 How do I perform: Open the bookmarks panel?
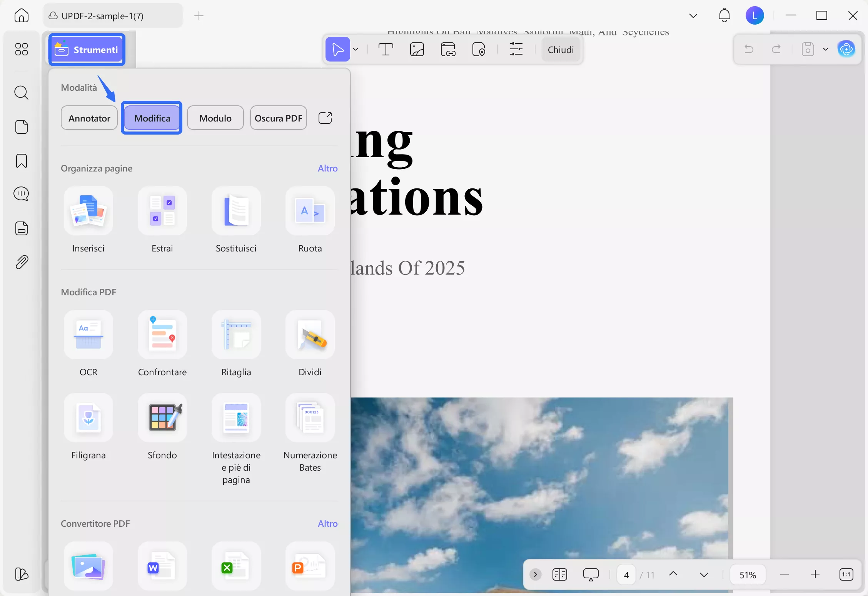tap(21, 161)
